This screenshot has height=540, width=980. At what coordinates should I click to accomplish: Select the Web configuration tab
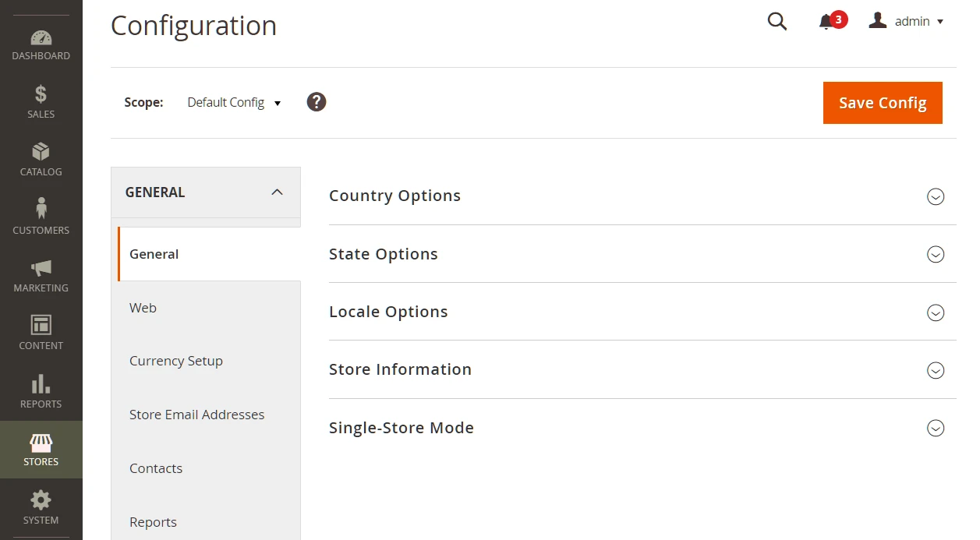coord(143,308)
